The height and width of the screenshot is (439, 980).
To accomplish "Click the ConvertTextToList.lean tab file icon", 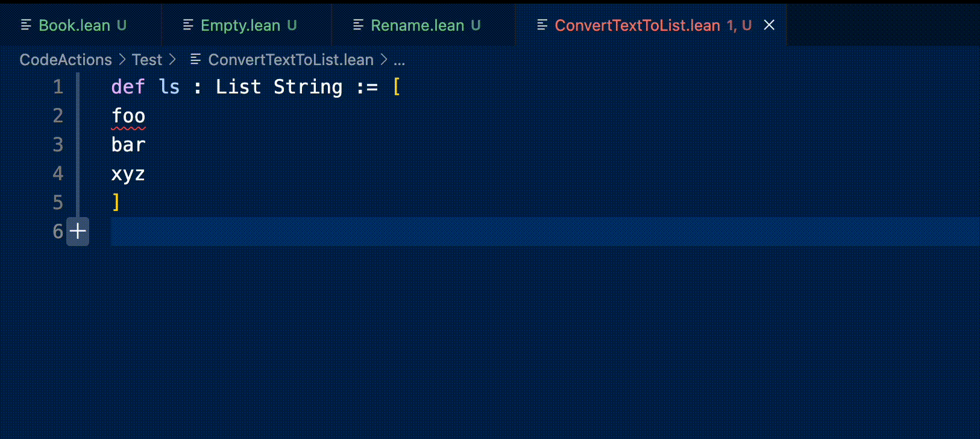I will coord(542,25).
